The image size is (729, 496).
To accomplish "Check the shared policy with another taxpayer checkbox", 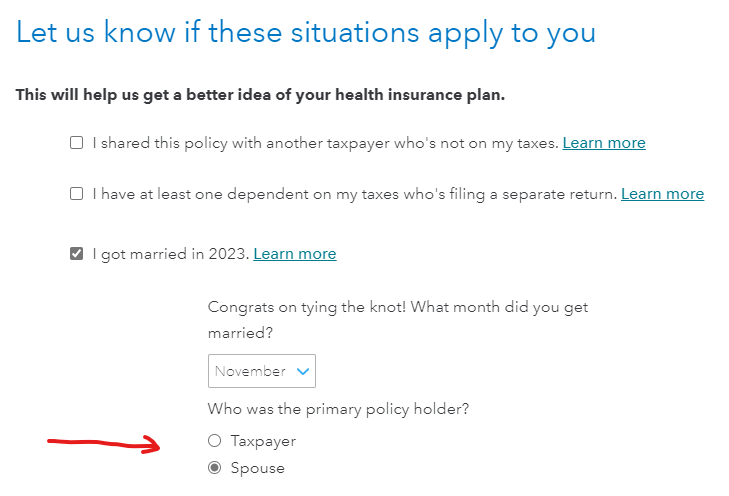I will pyautogui.click(x=76, y=143).
